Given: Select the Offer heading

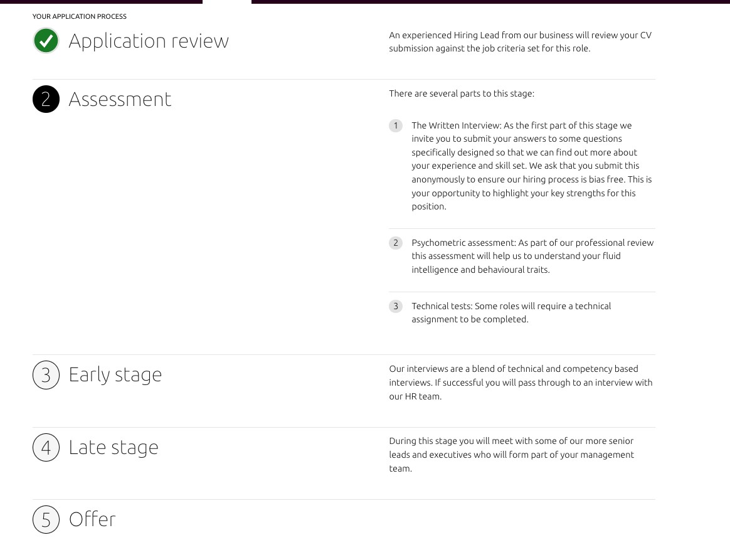Looking at the screenshot, I should coord(92,519).
